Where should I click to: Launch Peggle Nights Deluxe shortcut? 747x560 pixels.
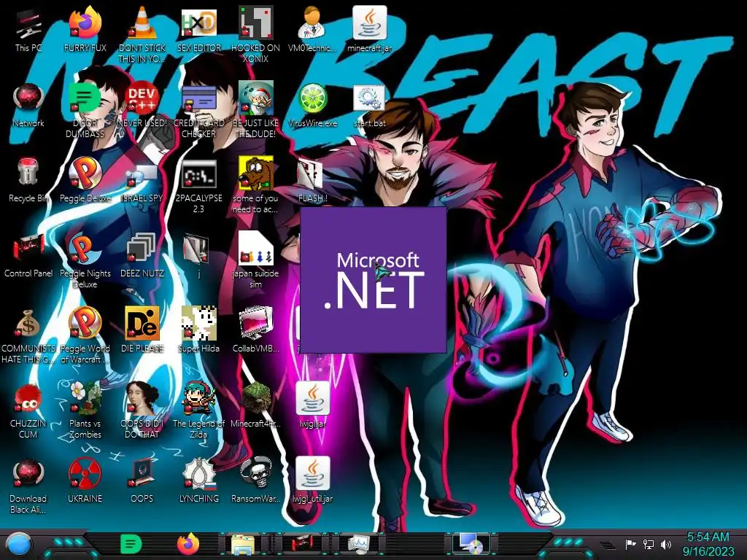(85, 262)
